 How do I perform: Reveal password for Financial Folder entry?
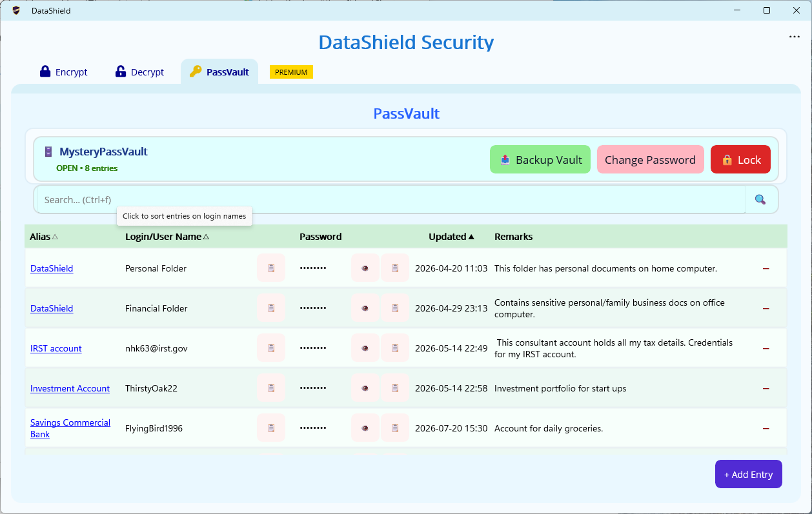tap(365, 308)
